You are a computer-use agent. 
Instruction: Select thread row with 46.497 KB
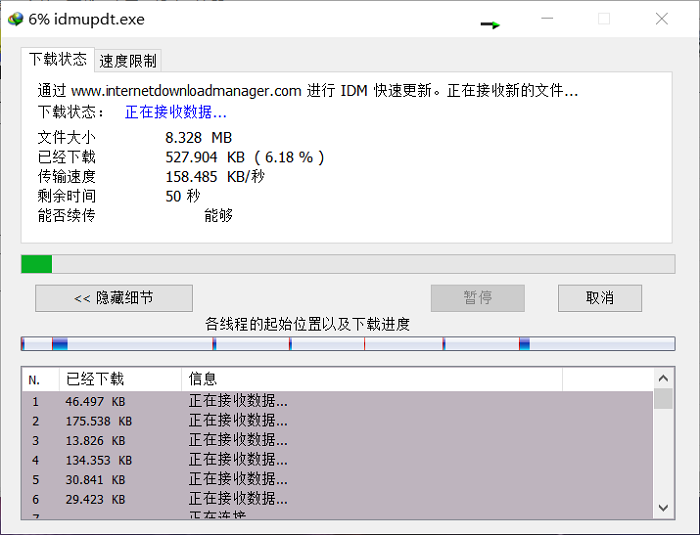(x=338, y=401)
